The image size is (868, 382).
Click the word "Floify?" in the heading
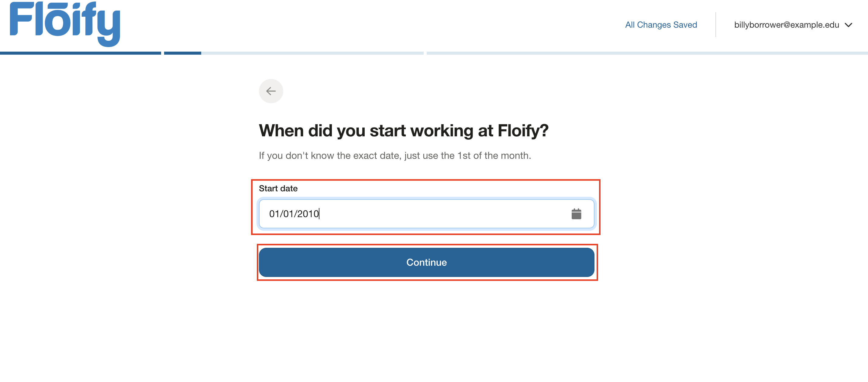coord(523,131)
